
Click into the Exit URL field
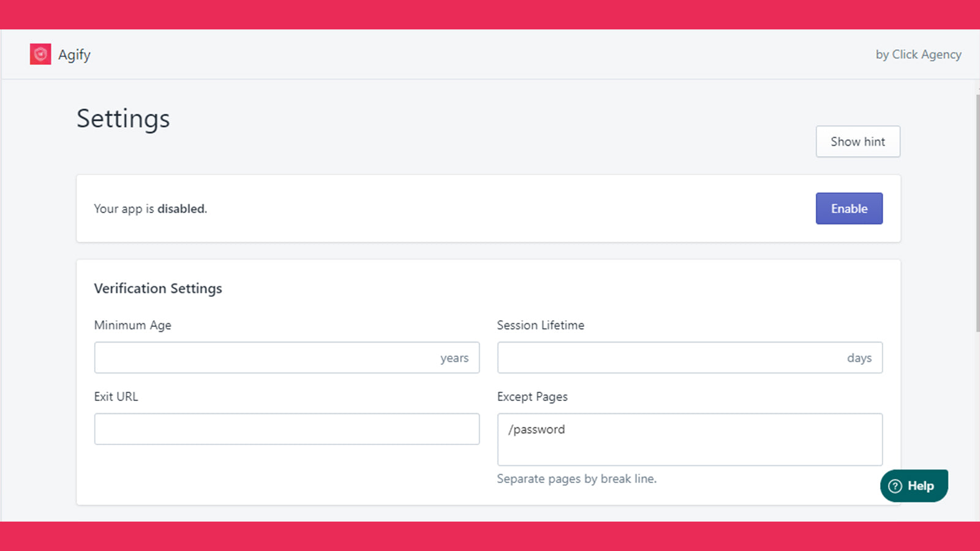tap(287, 429)
